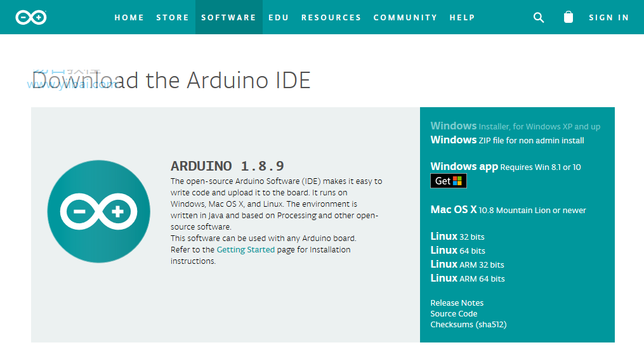Open the STORE menu item
This screenshot has width=644, height=352.
(x=173, y=17)
